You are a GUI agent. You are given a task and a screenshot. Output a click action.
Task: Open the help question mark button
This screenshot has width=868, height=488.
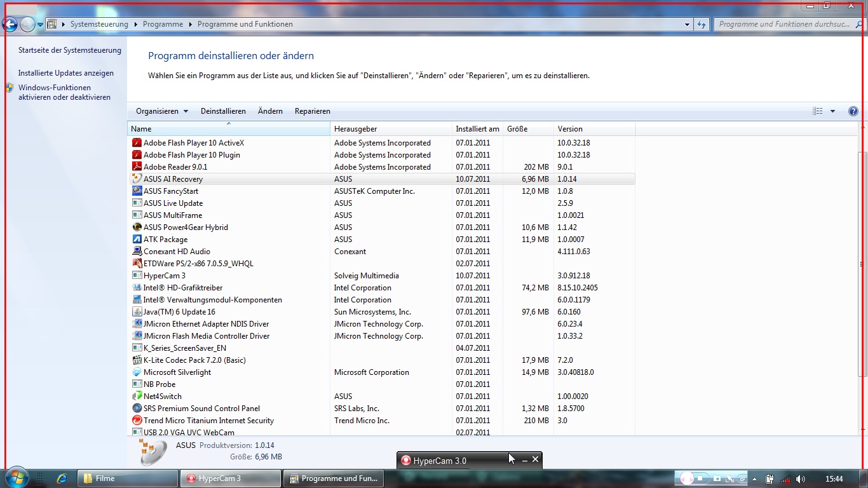point(853,111)
